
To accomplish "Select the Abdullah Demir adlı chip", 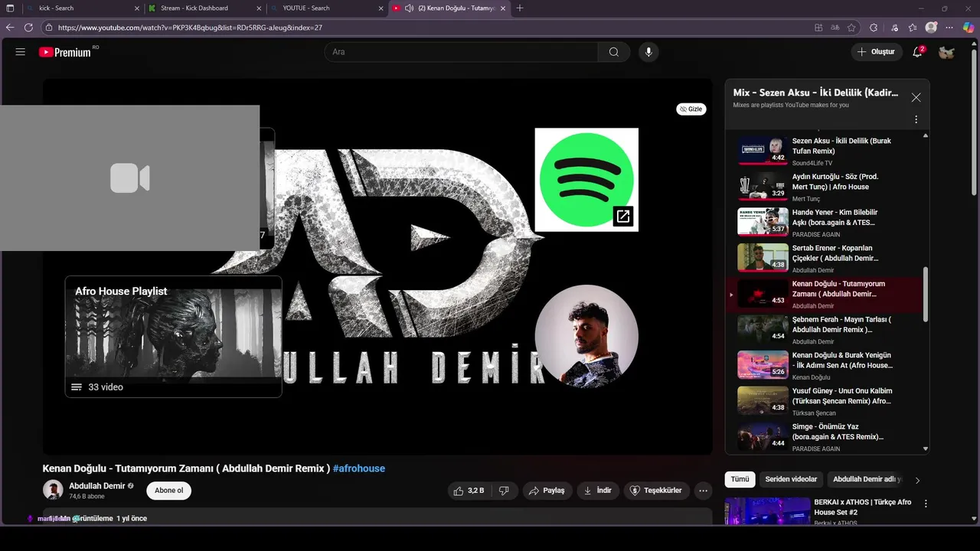I will (x=867, y=479).
